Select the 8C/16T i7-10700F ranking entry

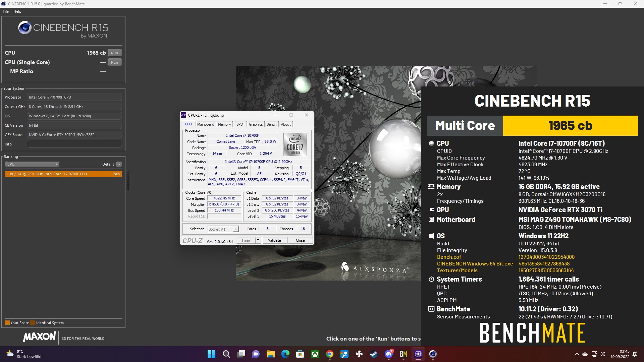pos(63,174)
